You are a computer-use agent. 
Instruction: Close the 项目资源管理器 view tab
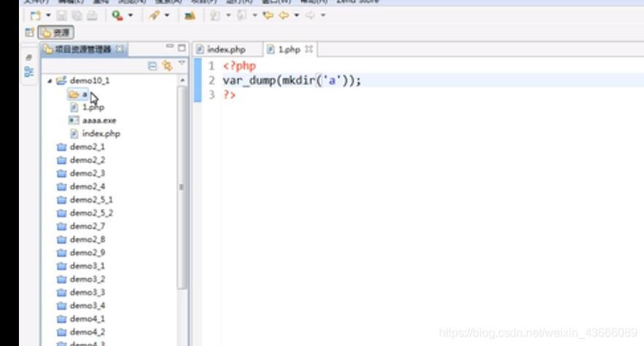point(120,49)
